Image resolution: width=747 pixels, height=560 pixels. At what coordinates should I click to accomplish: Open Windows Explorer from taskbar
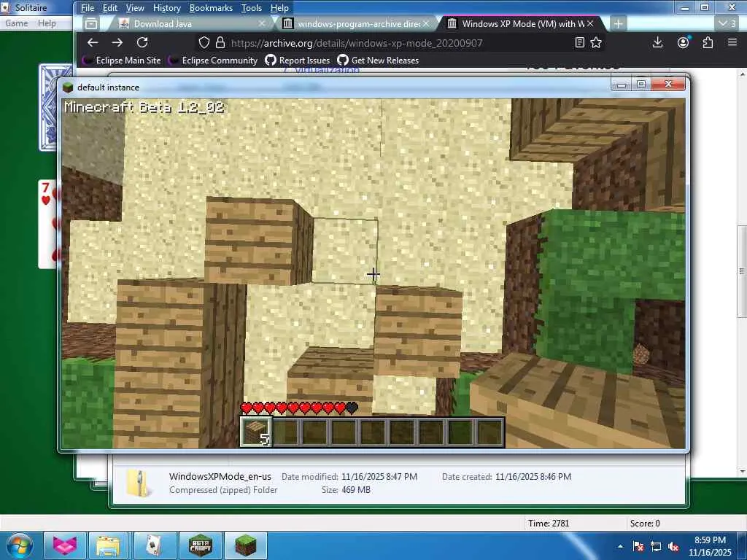[x=108, y=545]
